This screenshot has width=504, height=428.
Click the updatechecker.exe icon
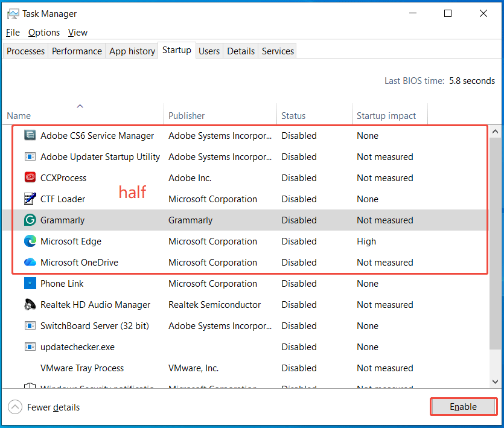(x=30, y=347)
